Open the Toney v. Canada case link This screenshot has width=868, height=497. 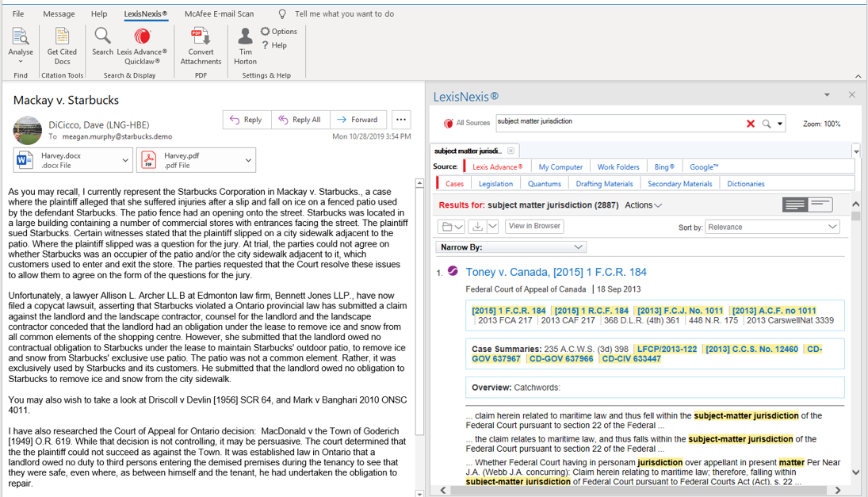[x=556, y=272]
